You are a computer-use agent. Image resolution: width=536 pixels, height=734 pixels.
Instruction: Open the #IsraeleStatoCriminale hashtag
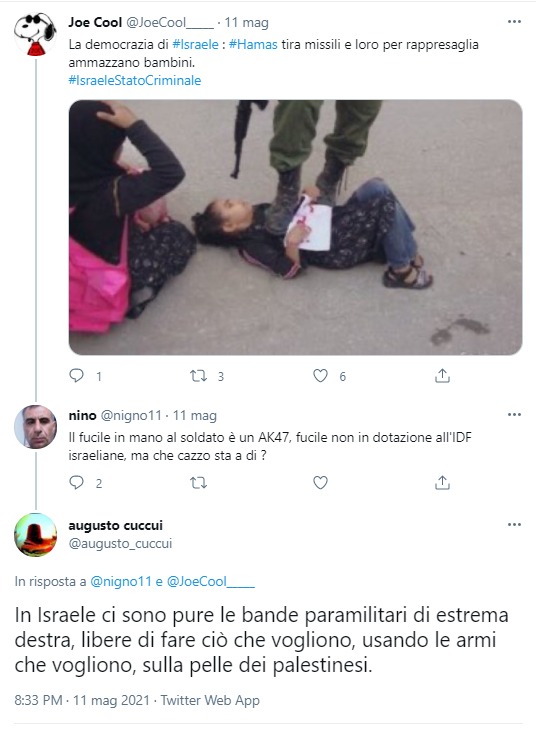point(135,80)
